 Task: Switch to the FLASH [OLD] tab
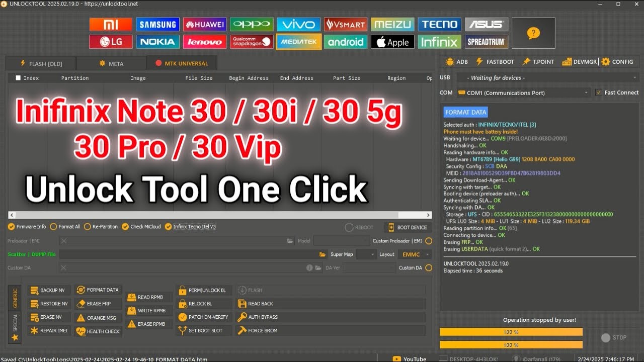coord(41,63)
